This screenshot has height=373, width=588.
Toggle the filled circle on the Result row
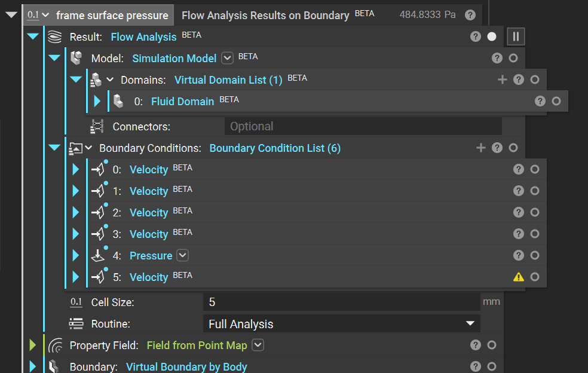(x=492, y=36)
